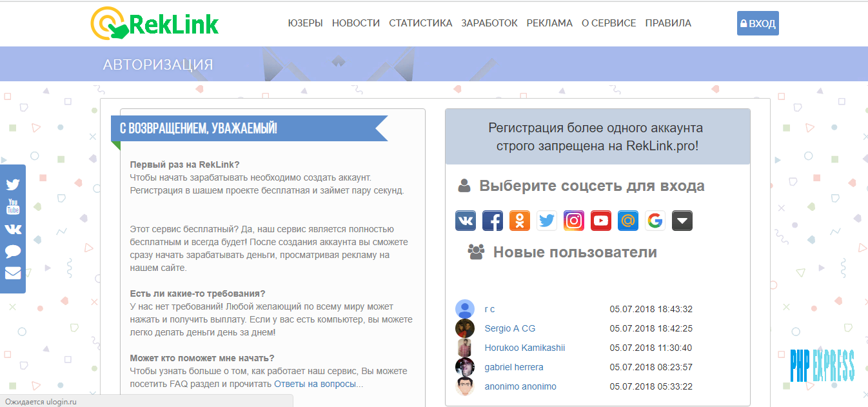Screen dimensions: 868x407
Task: Click timestamp 05.07.2018 05:33:22
Action: pos(651,387)
